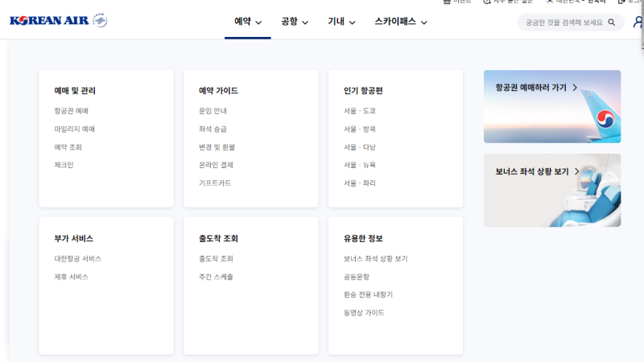Open 동영상 가이드 link
This screenshot has width=644, height=362.
[x=364, y=313]
